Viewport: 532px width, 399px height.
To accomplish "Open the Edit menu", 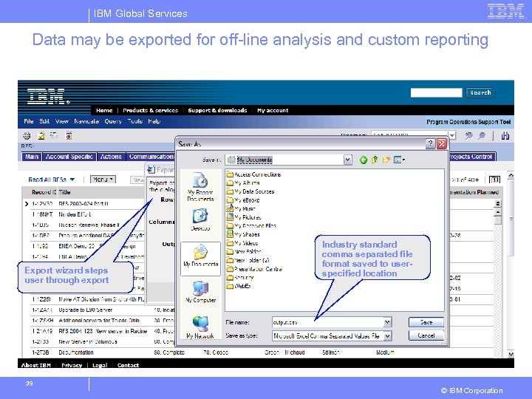I will [44, 121].
